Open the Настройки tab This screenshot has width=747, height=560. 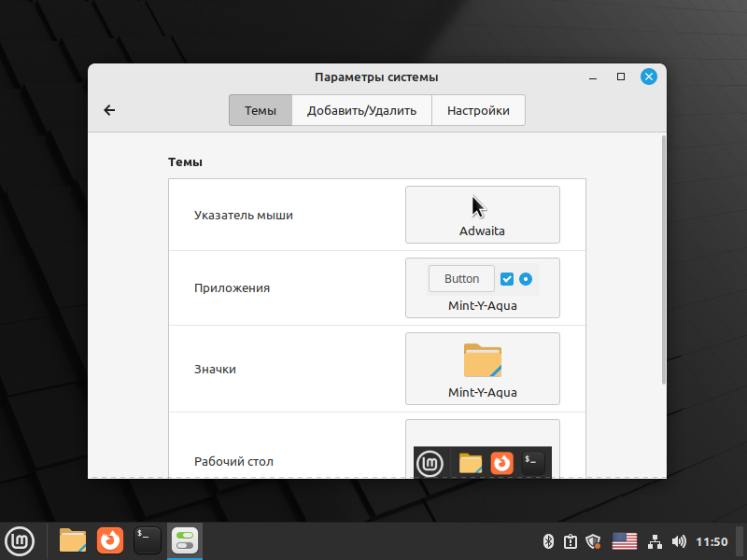click(478, 110)
